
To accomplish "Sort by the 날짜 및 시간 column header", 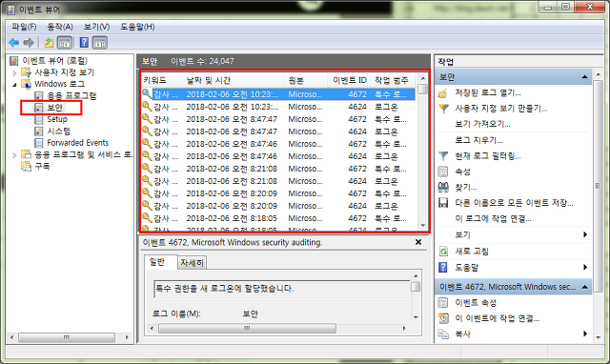I will click(x=234, y=80).
